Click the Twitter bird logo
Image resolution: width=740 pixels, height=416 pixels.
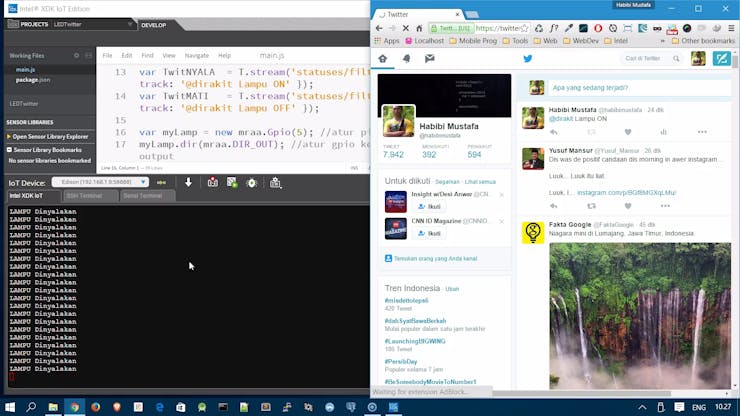[528, 59]
